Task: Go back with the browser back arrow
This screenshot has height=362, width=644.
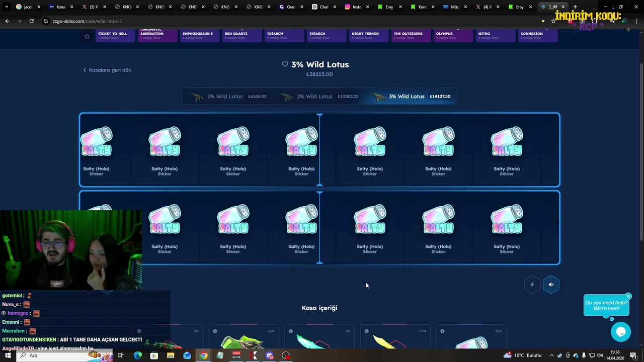Action: click(x=7, y=21)
